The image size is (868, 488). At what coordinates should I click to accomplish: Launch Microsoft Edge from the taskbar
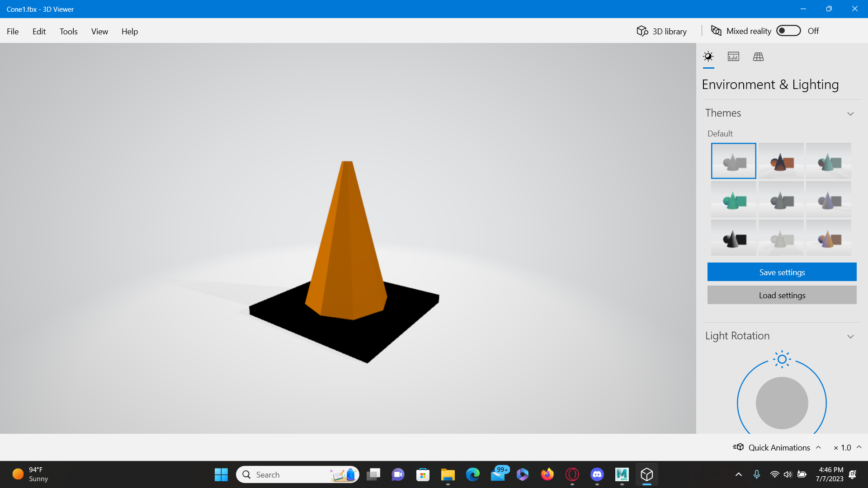tap(473, 474)
